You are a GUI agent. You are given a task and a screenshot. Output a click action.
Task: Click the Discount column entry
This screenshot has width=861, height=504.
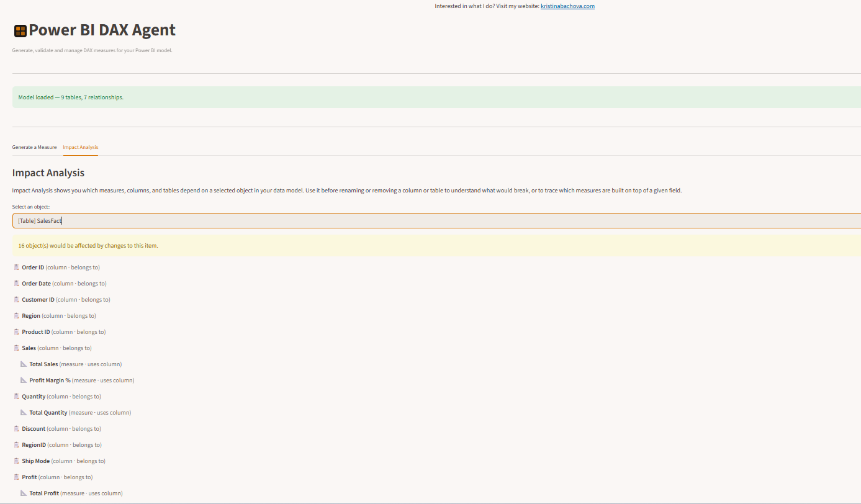click(x=34, y=429)
